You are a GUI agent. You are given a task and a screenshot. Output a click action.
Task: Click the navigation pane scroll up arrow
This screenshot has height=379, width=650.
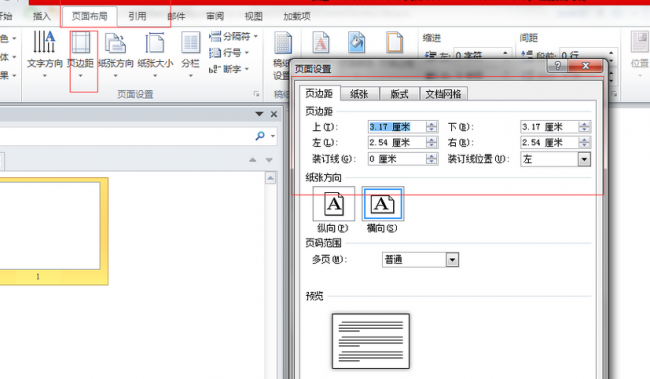[x=271, y=179]
